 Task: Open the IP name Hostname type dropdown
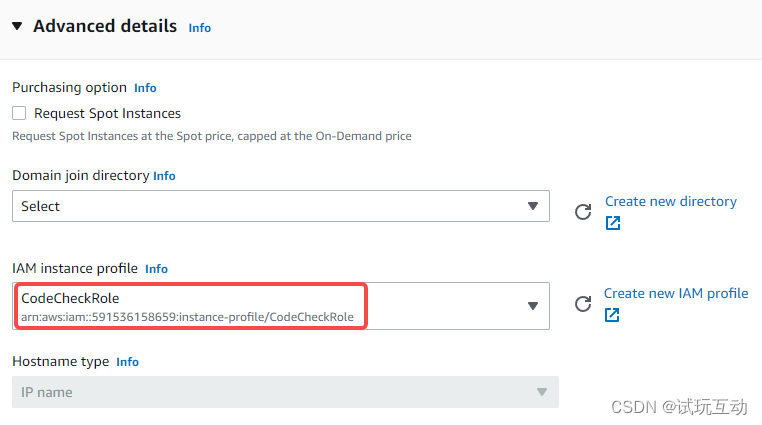click(x=285, y=392)
